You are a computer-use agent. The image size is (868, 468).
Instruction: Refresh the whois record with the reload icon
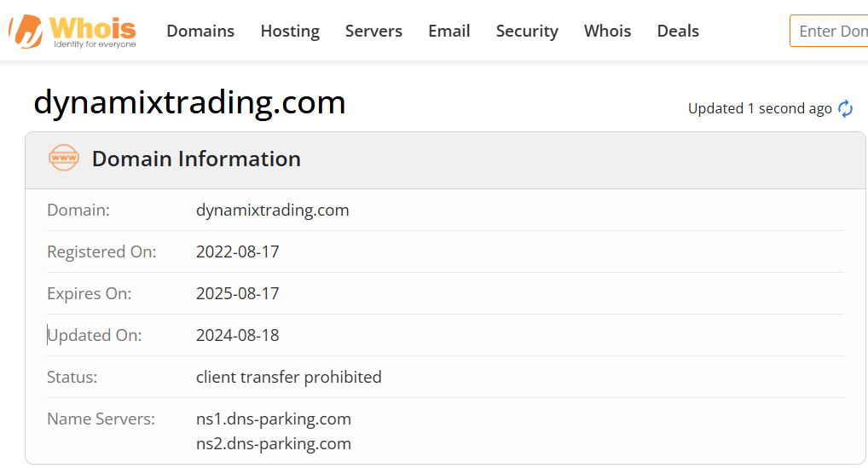pos(845,108)
